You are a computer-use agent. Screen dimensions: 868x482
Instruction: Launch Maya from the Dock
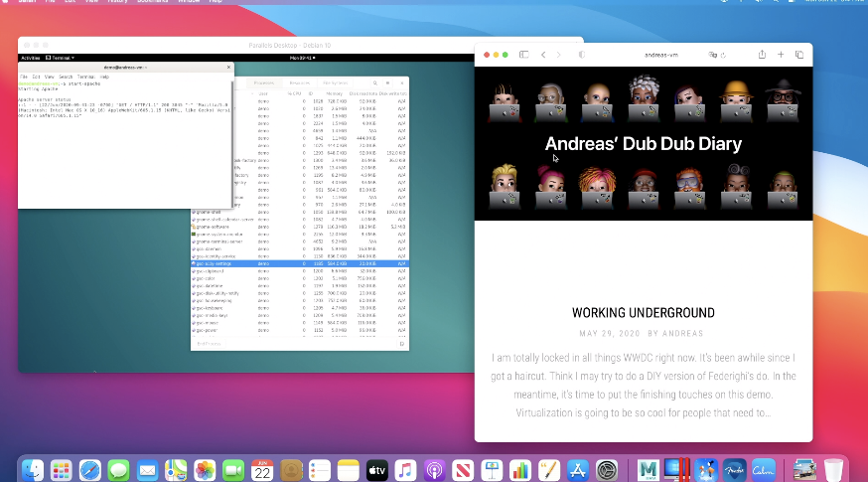point(648,470)
